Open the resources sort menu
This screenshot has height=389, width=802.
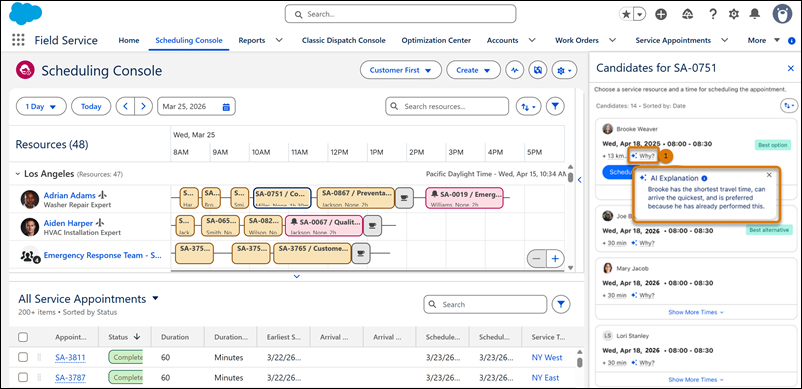pyautogui.click(x=528, y=106)
